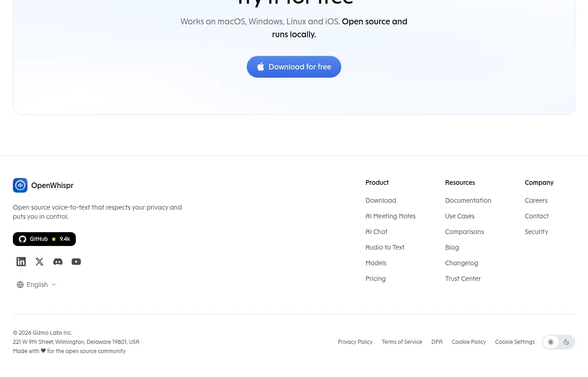The height and width of the screenshot is (377, 588).
Task: Open the GitHub 9.4k stars button
Action: tap(44, 239)
